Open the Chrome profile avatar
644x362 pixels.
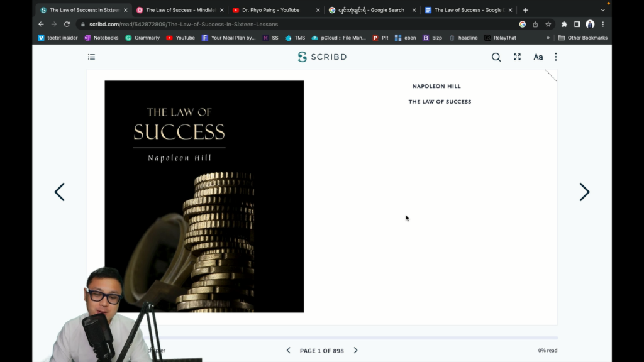coord(590,25)
